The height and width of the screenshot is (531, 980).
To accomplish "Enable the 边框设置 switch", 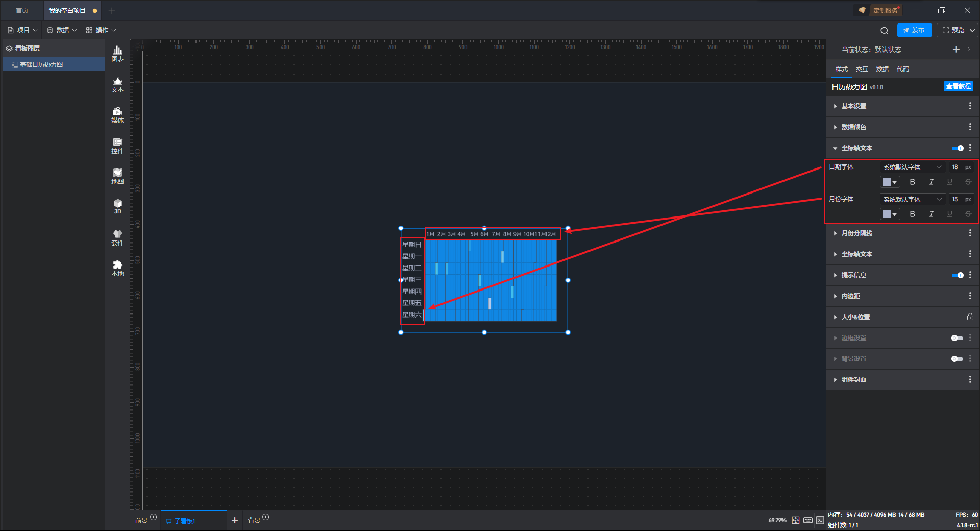I will coord(957,338).
